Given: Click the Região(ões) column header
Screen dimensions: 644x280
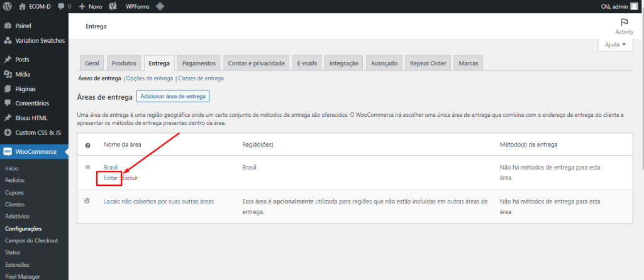Looking at the screenshot, I should coord(258,145).
